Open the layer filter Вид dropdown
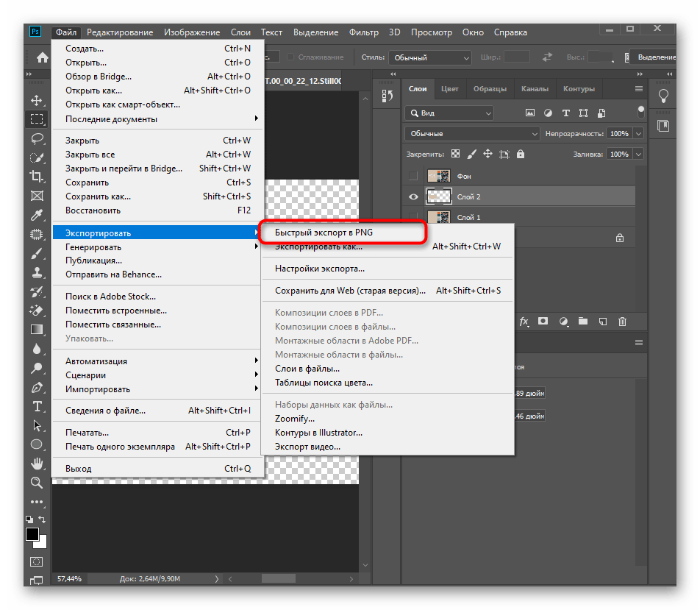700x610 pixels. coord(449,113)
